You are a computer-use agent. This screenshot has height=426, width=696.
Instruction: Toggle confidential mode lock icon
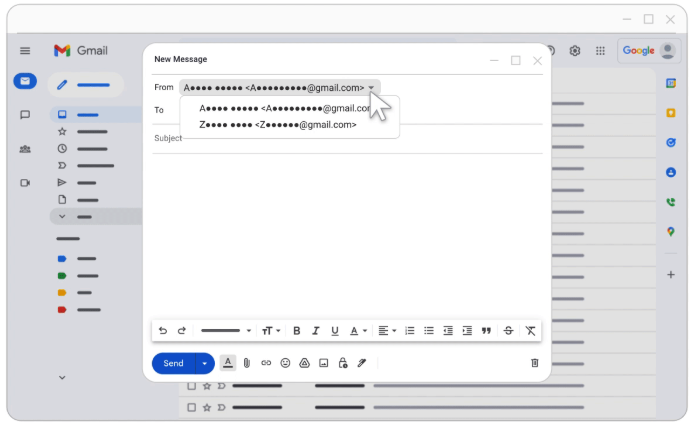click(x=343, y=363)
